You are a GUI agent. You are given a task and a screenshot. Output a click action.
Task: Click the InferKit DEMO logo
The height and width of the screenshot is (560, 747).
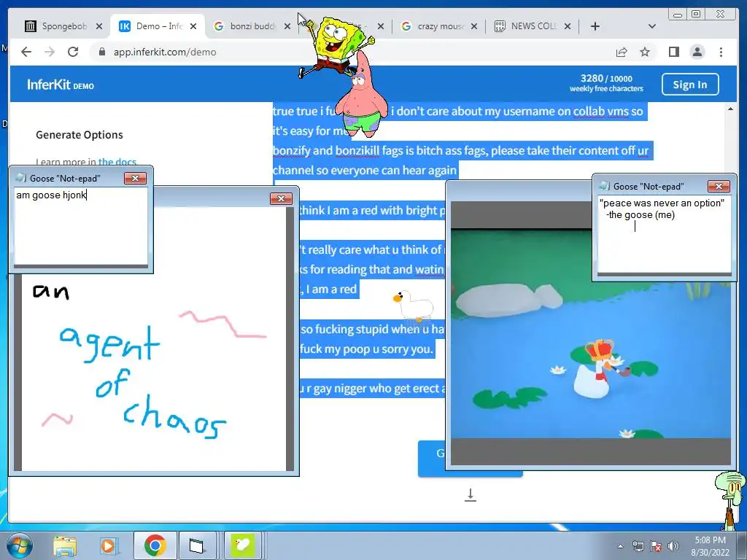(x=61, y=85)
